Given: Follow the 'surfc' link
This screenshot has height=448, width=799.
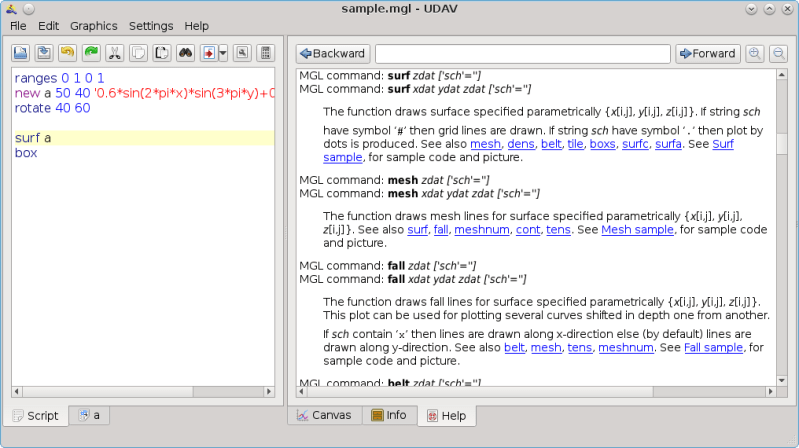Looking at the screenshot, I should point(635,144).
